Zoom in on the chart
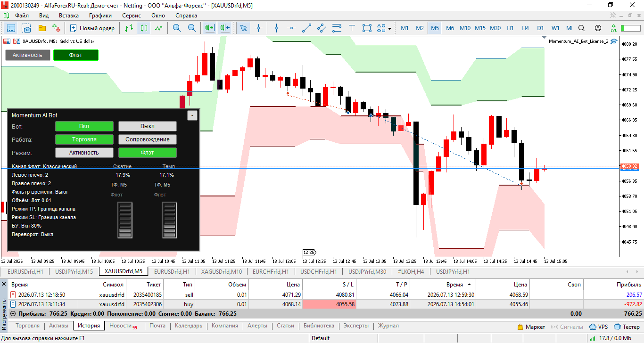 coord(177,28)
